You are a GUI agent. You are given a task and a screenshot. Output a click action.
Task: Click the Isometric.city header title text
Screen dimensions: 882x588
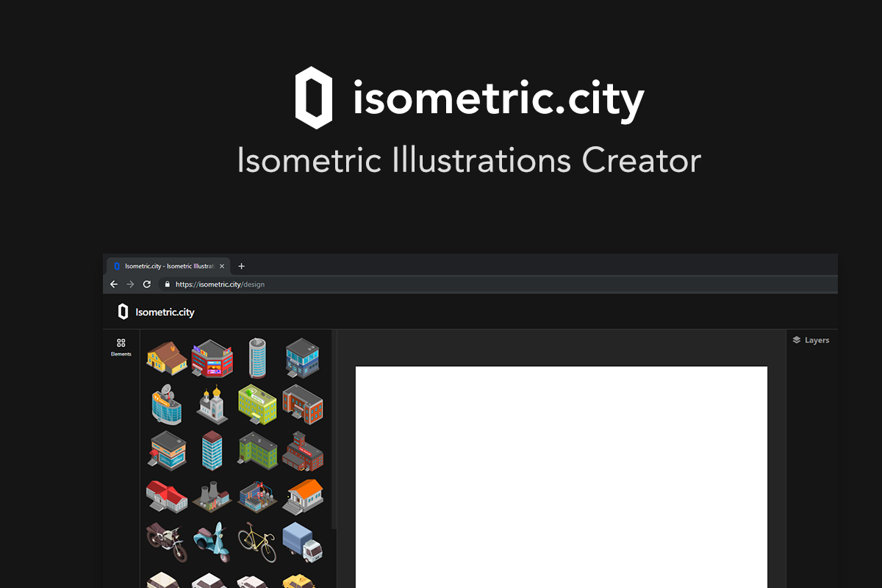165,312
